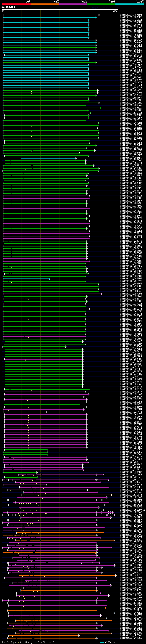Viewport: 146px width, 644px height.
Task: Click the orange ~40% identity legend segment
Action: point(45,4)
